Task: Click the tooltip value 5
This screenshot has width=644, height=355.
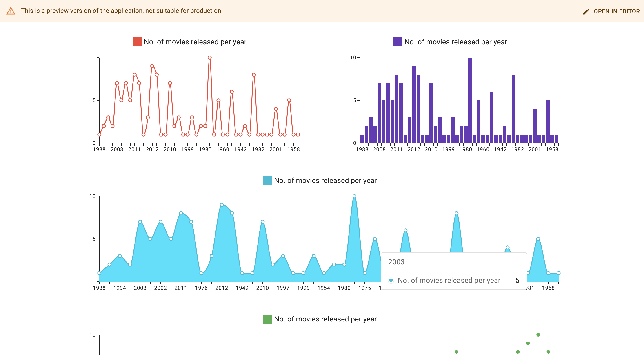Action: pos(517,280)
